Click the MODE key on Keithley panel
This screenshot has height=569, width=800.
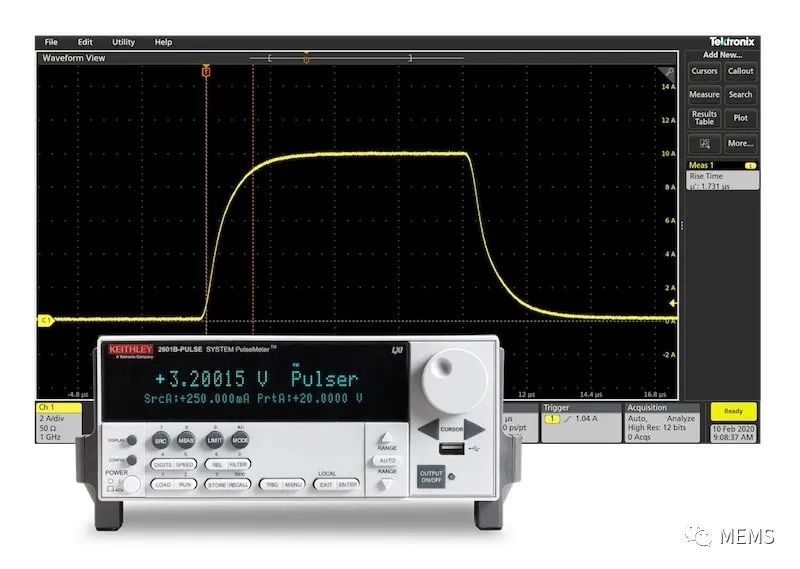tap(240, 440)
